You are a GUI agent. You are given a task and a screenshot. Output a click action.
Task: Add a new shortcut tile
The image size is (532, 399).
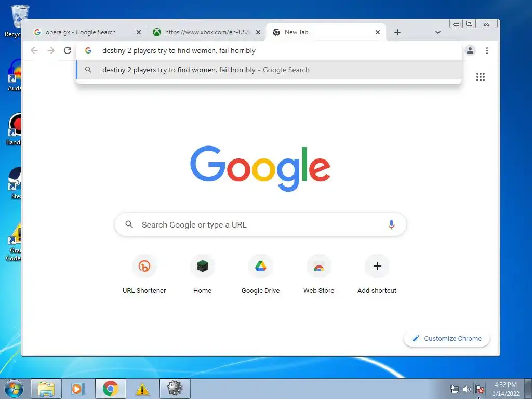click(377, 275)
